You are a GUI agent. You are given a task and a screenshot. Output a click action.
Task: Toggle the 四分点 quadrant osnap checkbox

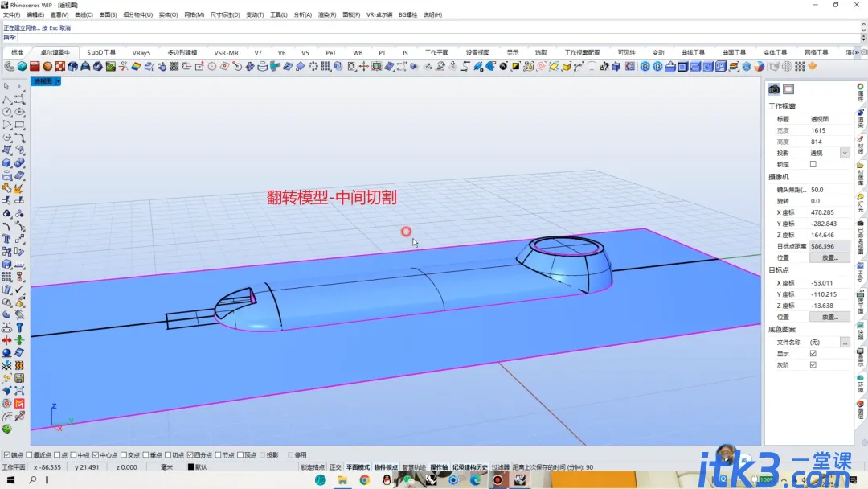coord(190,454)
